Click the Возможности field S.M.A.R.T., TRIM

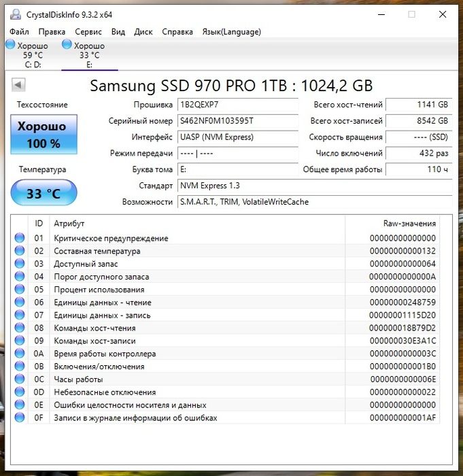coord(315,202)
